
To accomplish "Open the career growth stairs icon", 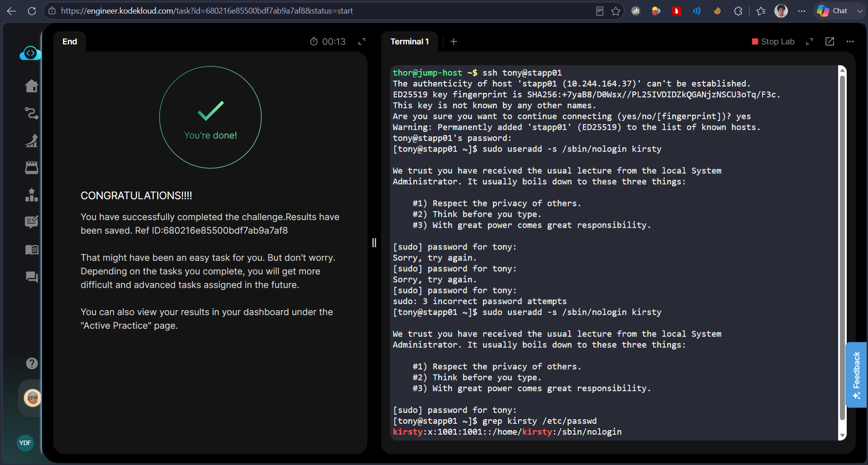I will 32,140.
